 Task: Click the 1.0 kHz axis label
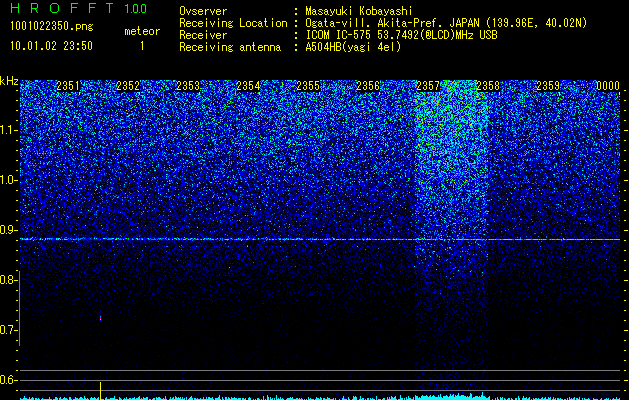[x=8, y=180]
